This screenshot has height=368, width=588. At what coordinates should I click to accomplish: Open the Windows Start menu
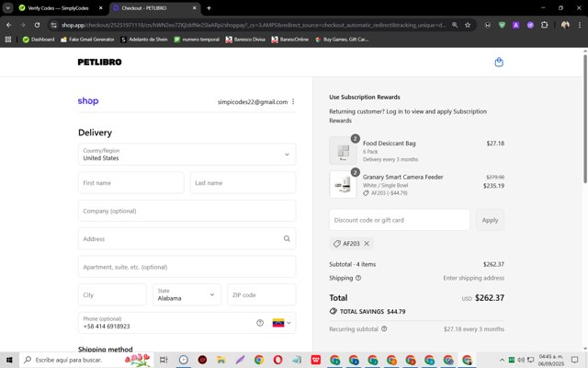(9, 360)
